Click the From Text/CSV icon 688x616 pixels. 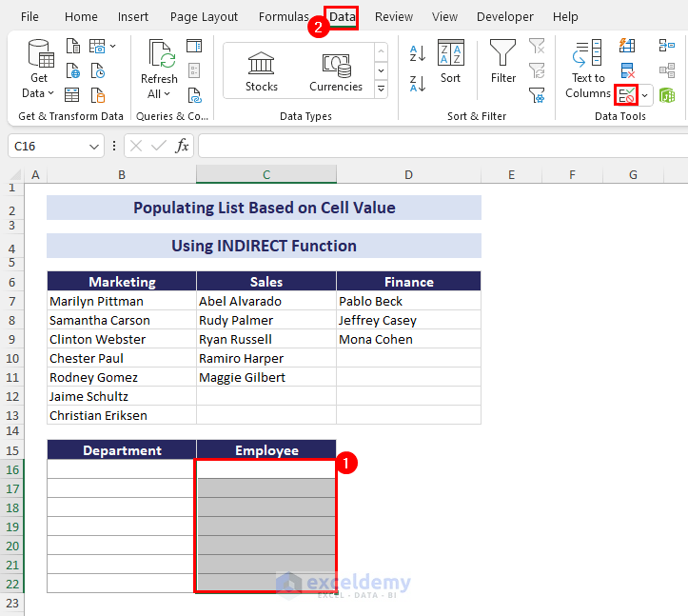(x=73, y=46)
